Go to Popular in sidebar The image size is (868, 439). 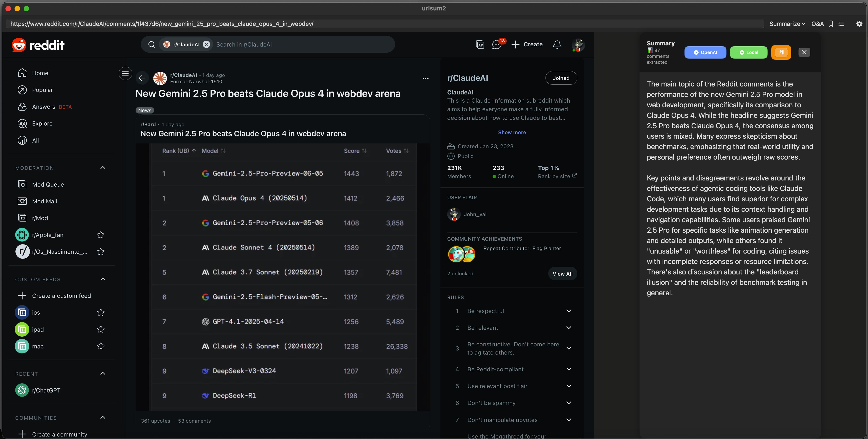42,90
